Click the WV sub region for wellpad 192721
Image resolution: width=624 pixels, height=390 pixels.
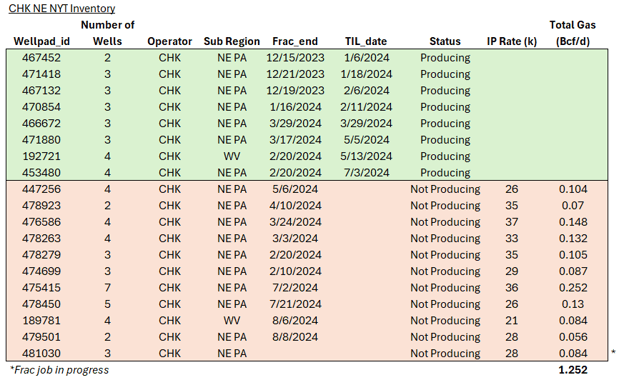[x=232, y=156]
